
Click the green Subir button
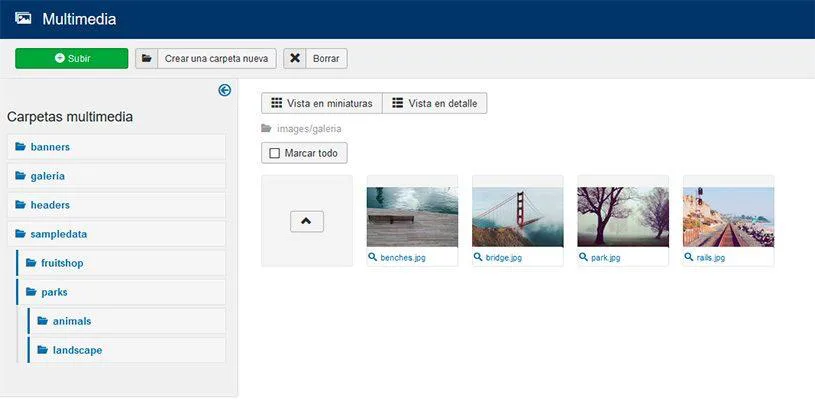(x=71, y=59)
